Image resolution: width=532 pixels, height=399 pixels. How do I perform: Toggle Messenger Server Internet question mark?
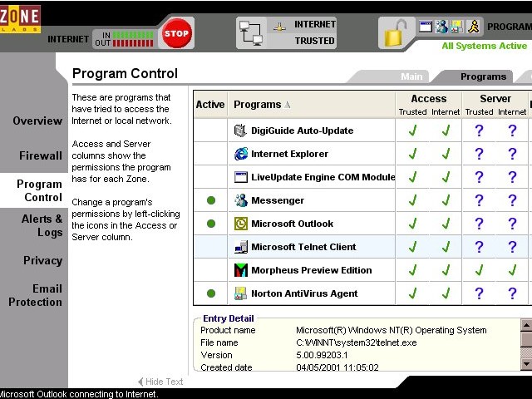pyautogui.click(x=512, y=200)
